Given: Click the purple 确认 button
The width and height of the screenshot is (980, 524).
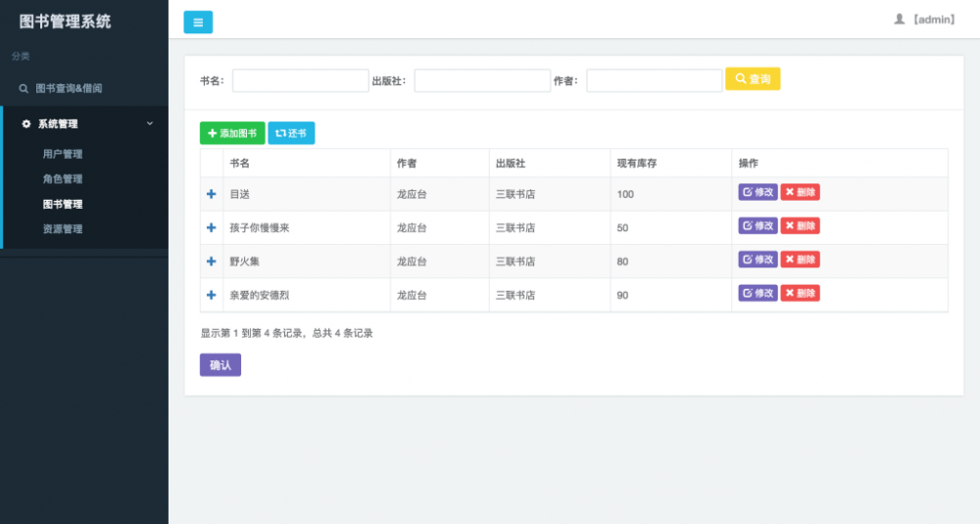Looking at the screenshot, I should tap(220, 364).
